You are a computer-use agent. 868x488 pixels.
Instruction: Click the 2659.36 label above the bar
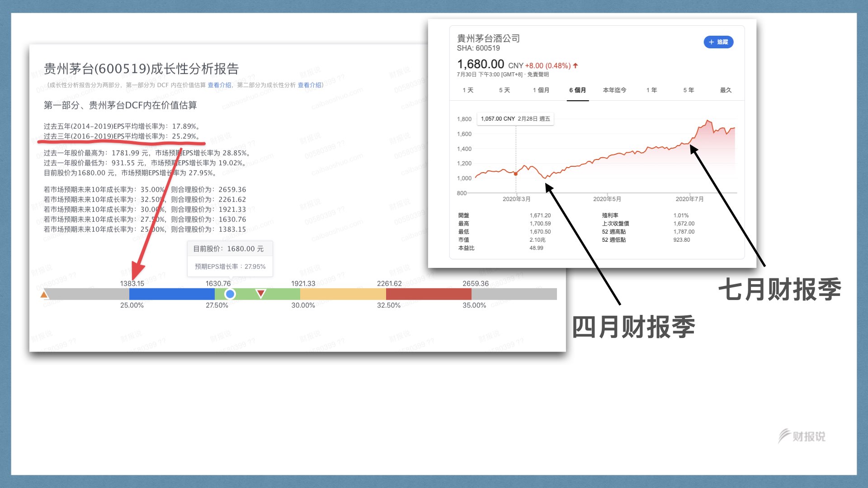click(x=476, y=284)
